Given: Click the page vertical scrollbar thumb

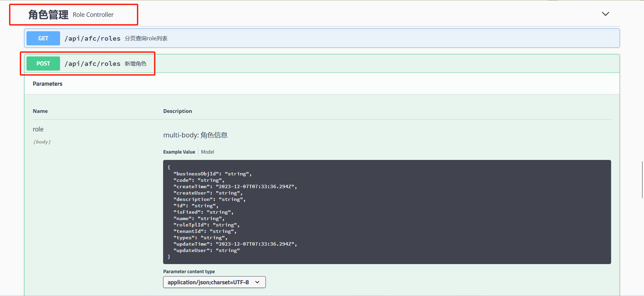Looking at the screenshot, I should [x=642, y=180].
